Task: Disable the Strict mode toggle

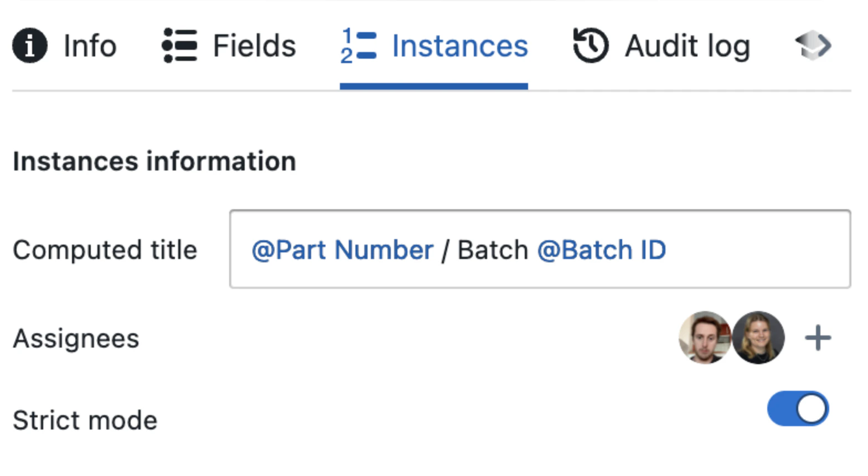Action: point(798,409)
